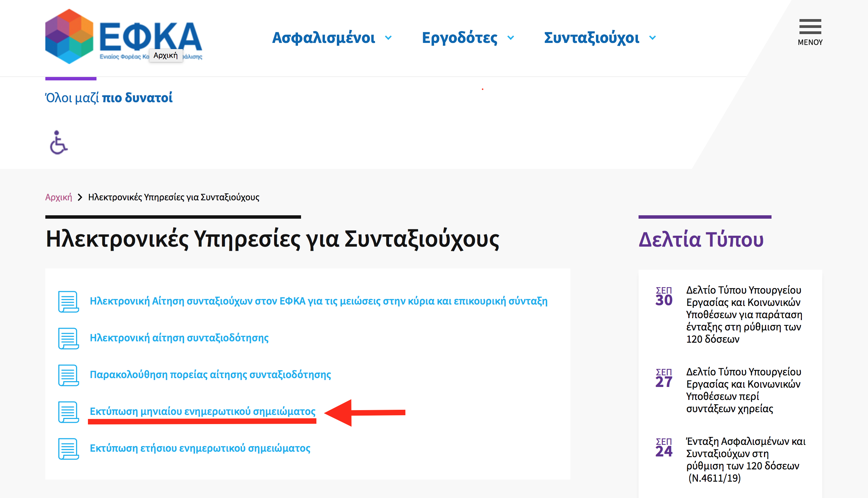Image resolution: width=868 pixels, height=498 pixels.
Task: Open Εκτύπωση μηνιαίου ενημερωτικού σημειώματος link
Action: pos(202,411)
